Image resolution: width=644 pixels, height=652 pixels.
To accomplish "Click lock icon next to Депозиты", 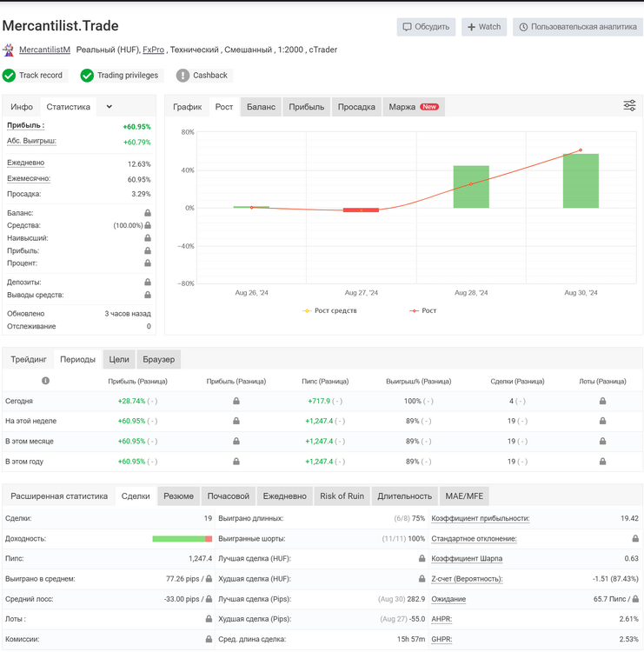I will (x=148, y=283).
